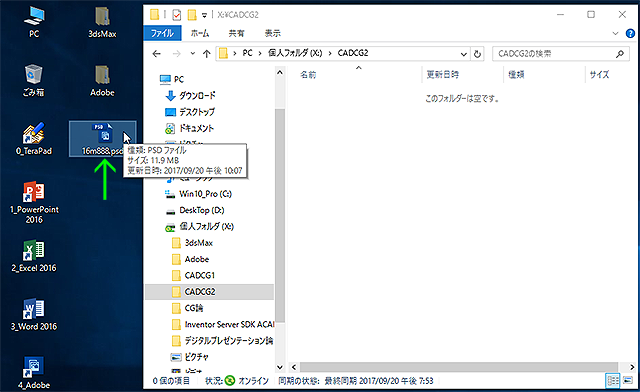Screen dimensions: 640x392
Task: Switch to the ホーム ribbon tab
Action: pos(200,33)
